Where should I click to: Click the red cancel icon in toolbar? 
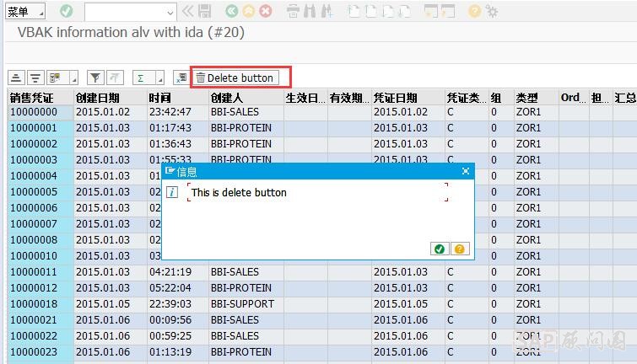click(x=266, y=11)
